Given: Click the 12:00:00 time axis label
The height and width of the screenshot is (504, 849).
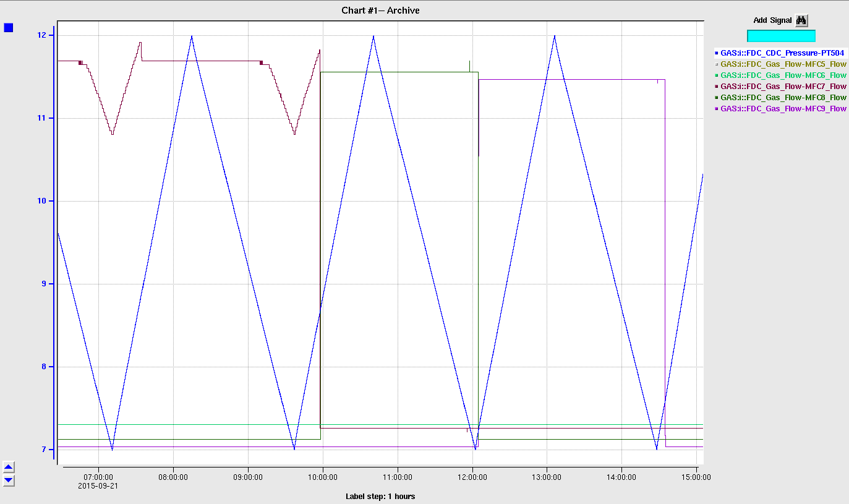Looking at the screenshot, I should 472,477.
